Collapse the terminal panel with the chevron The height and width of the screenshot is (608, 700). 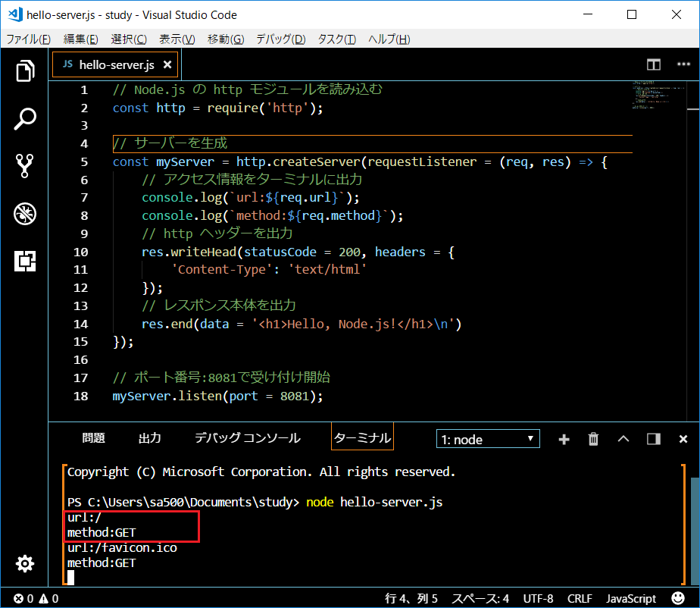point(623,438)
